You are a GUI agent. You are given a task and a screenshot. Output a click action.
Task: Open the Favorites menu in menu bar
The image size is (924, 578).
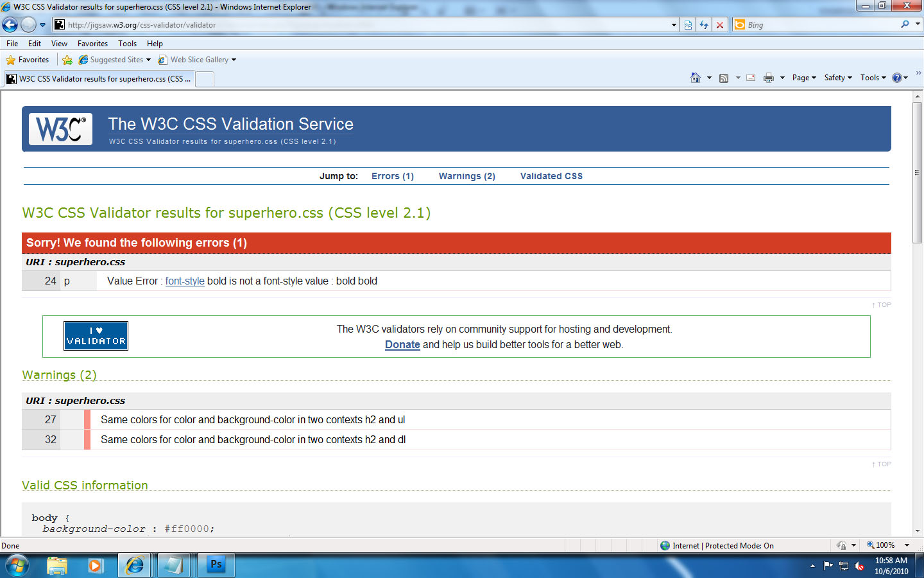click(92, 44)
